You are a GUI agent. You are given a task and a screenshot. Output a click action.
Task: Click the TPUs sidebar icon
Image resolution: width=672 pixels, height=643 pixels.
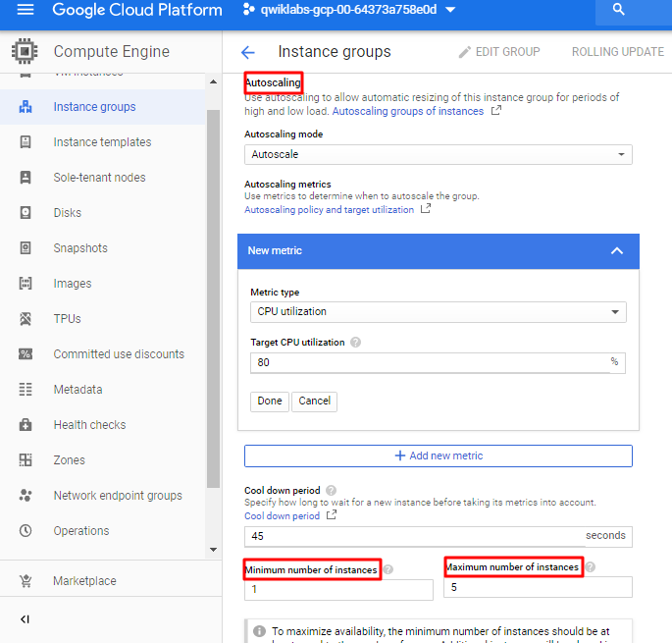click(26, 319)
